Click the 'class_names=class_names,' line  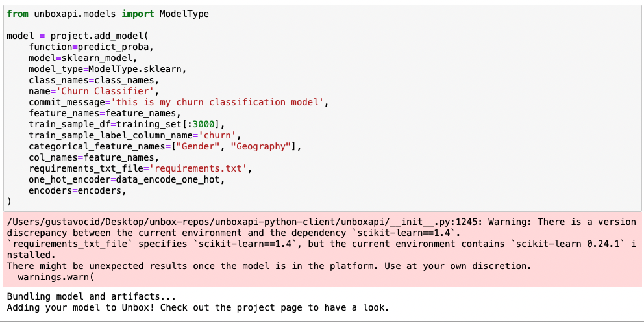93,80
